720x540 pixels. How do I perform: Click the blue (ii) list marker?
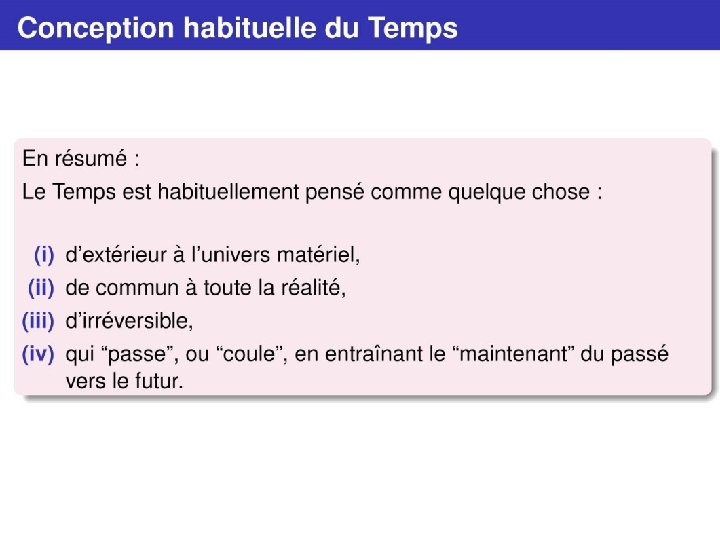[x=41, y=288]
